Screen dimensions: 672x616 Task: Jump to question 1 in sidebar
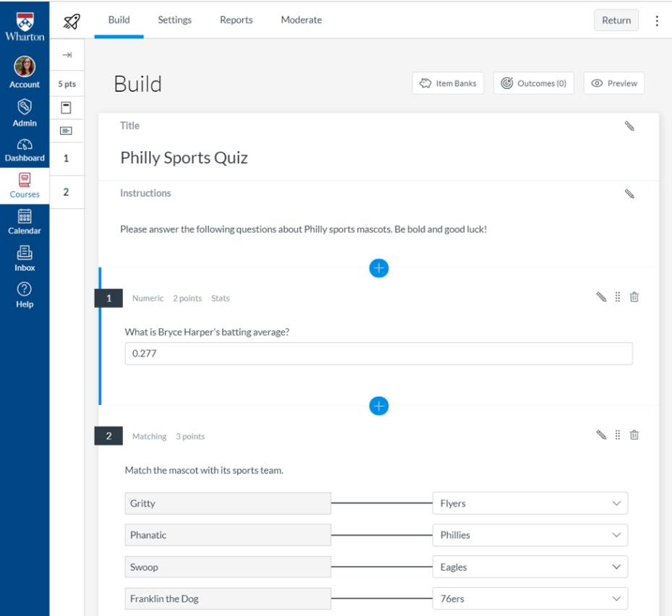[x=66, y=158]
